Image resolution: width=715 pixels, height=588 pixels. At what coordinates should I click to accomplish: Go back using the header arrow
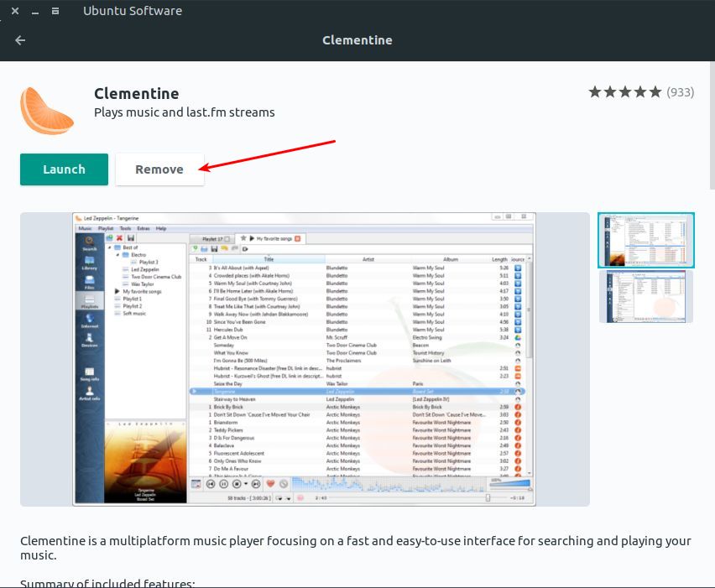pyautogui.click(x=20, y=40)
